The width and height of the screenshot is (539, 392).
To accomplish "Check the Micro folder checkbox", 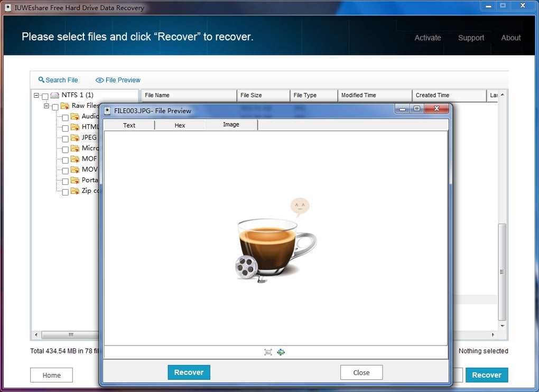I will pos(65,150).
